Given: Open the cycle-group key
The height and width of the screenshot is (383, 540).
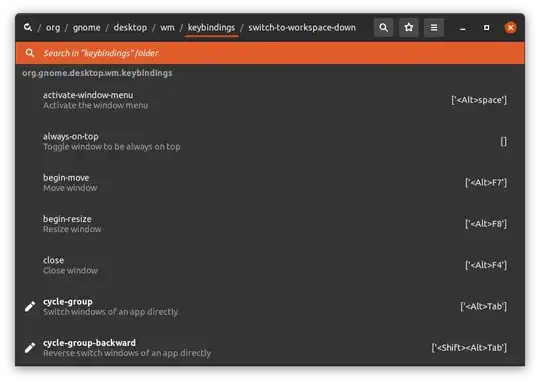Looking at the screenshot, I should [270, 307].
